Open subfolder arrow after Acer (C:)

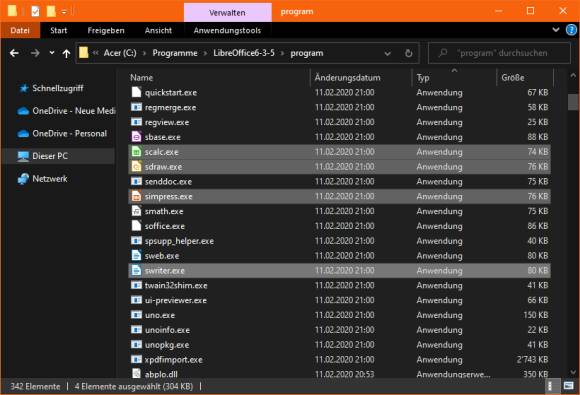(x=144, y=53)
